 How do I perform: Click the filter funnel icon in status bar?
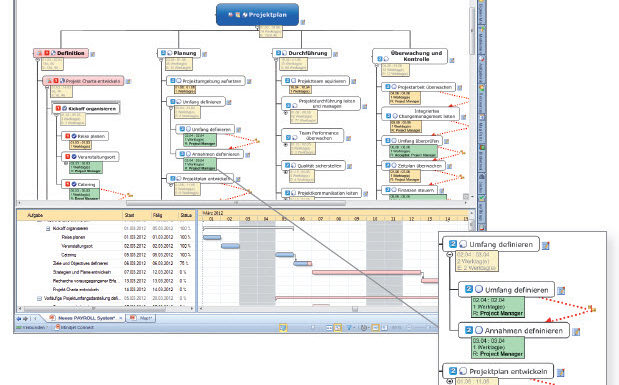349,328
